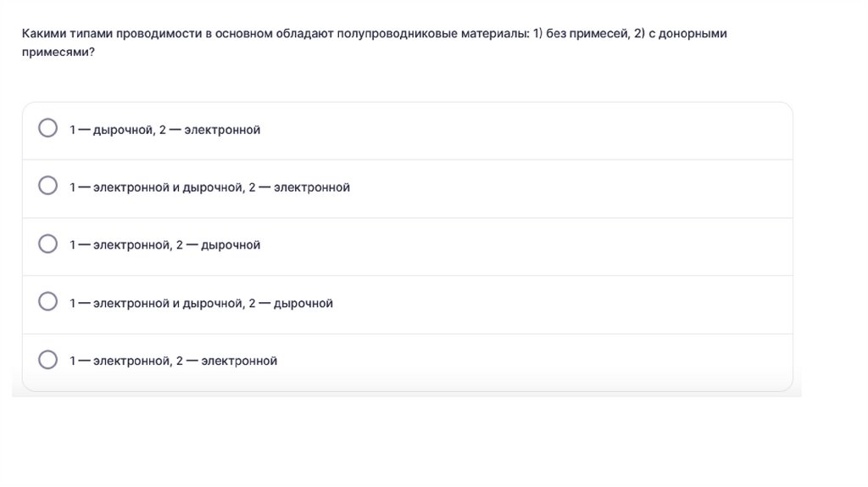Screen dimensions: 868x487
Task: Click '2 — электронной' in the fifth answer
Action: 226,361
